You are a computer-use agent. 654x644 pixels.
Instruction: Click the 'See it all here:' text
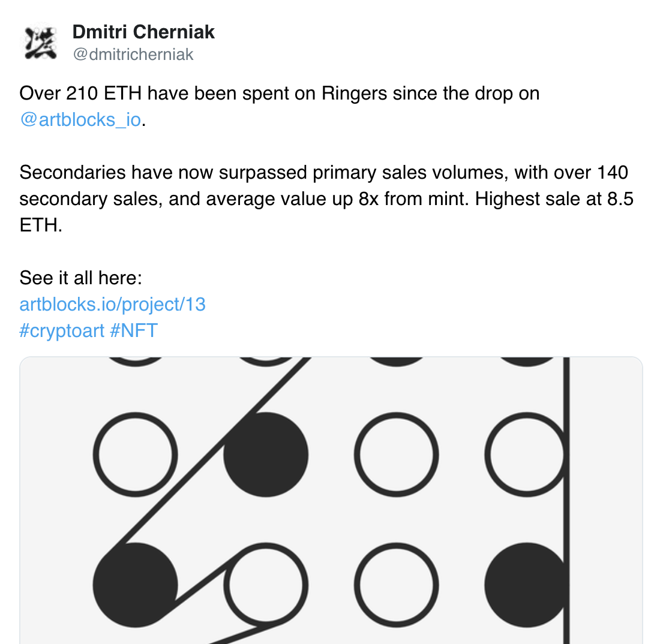(80, 278)
